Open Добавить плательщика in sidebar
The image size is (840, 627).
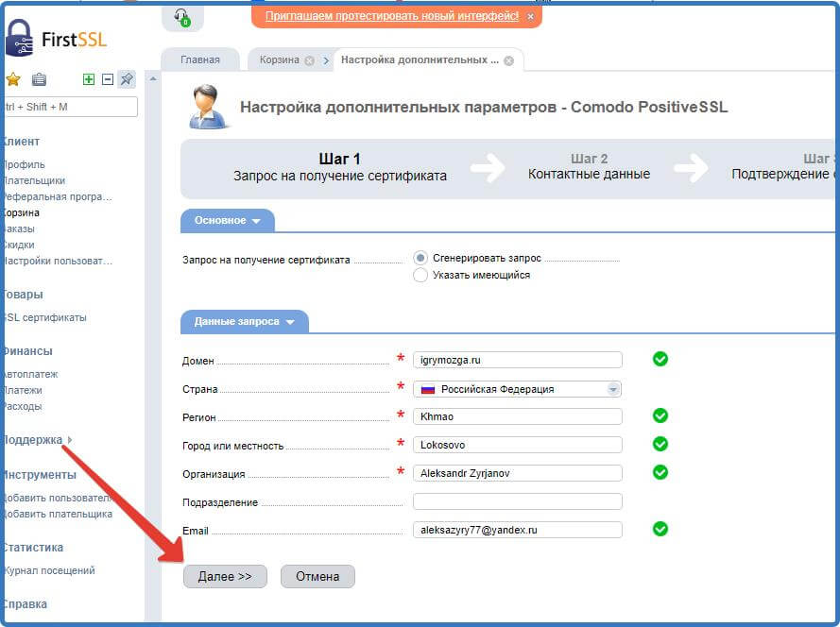pyautogui.click(x=57, y=514)
